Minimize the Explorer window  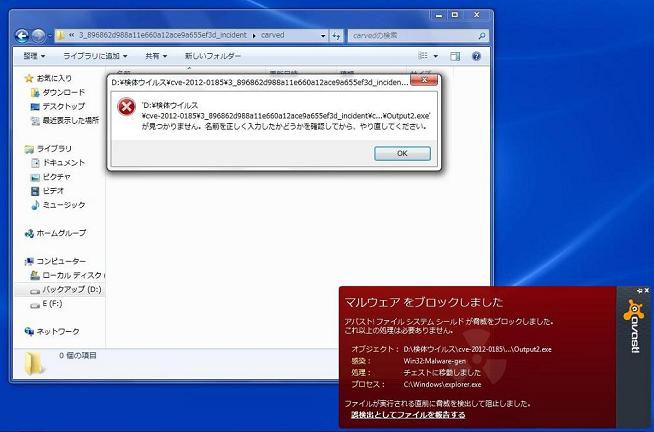438,15
